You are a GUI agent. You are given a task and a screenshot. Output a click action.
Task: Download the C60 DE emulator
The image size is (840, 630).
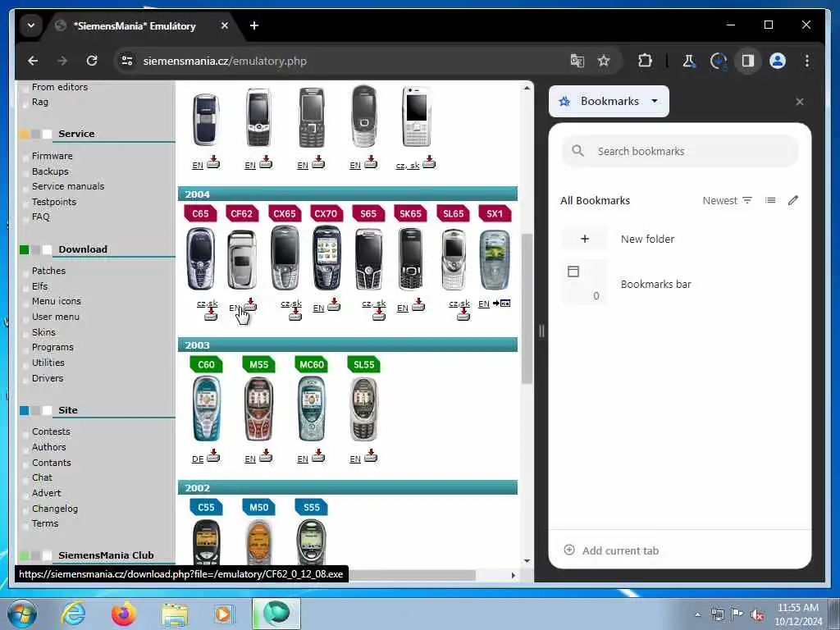tap(213, 456)
